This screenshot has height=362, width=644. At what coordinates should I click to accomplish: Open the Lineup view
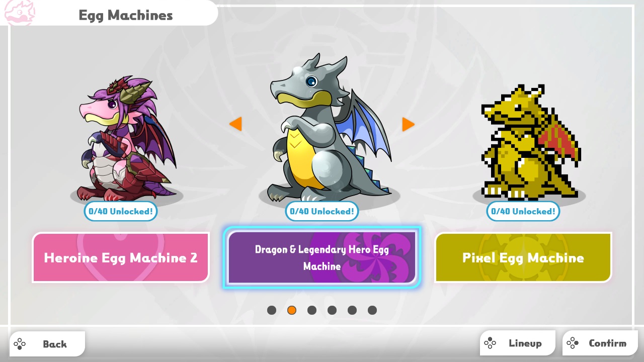click(x=518, y=343)
